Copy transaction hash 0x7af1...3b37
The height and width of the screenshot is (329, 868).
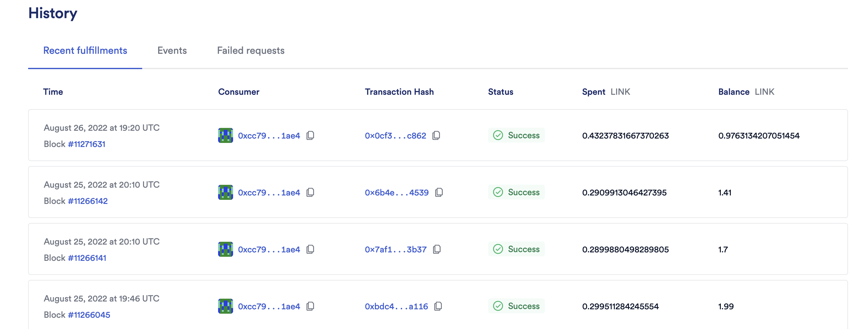point(437,250)
